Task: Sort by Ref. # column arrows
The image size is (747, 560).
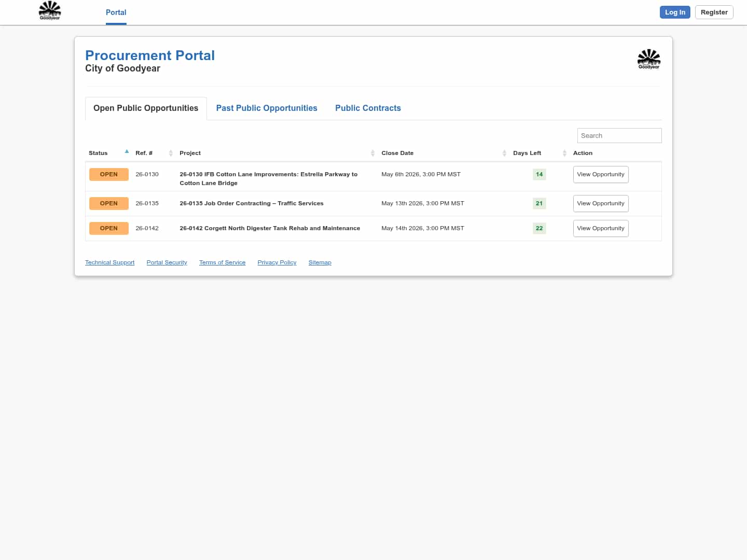Action: click(171, 153)
